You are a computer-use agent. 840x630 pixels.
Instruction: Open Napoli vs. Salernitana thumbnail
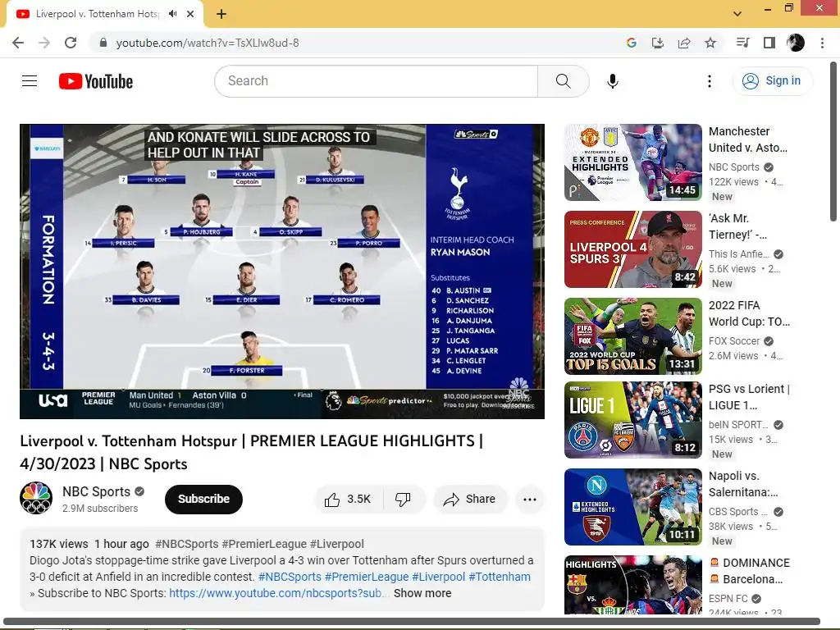pos(632,507)
